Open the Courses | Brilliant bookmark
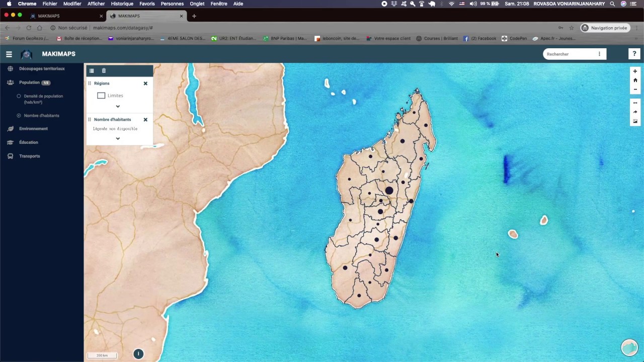 point(437,39)
